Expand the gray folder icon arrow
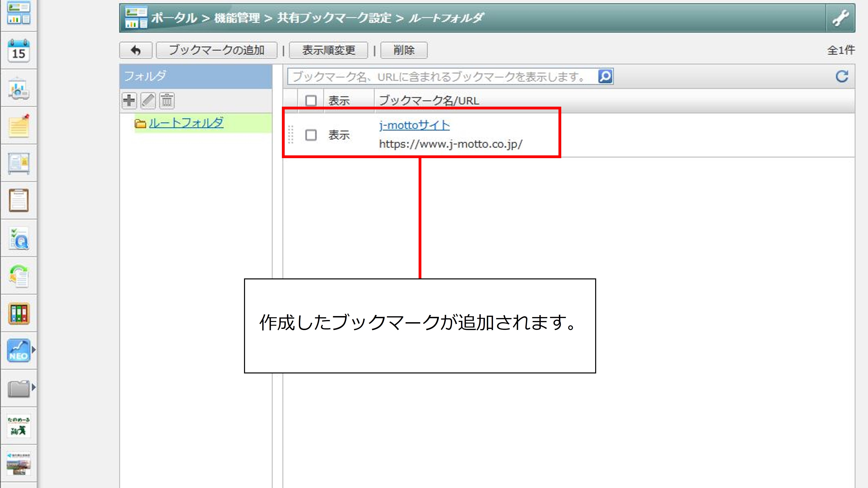 (33, 387)
